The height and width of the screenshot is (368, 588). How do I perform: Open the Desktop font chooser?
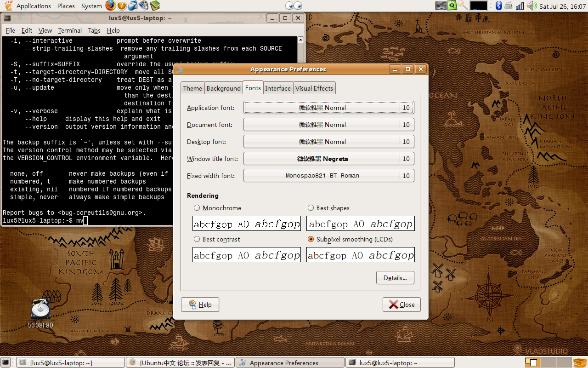(329, 142)
